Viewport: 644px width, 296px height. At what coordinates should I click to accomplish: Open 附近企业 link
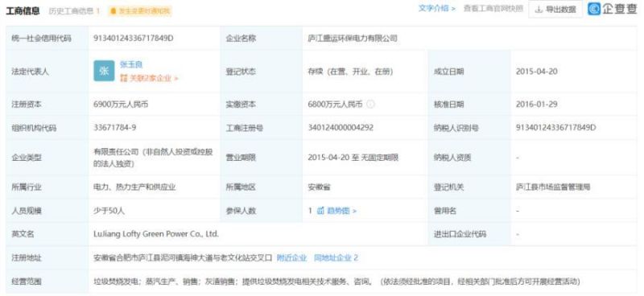click(x=291, y=258)
